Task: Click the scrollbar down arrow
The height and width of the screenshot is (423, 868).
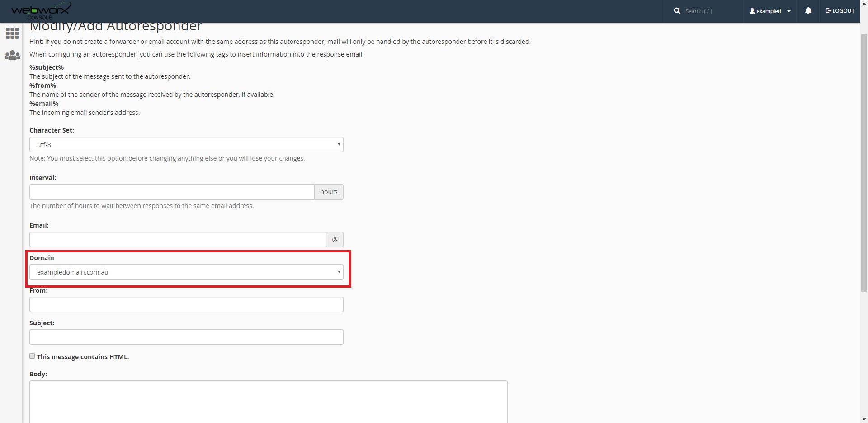Action: (864, 419)
